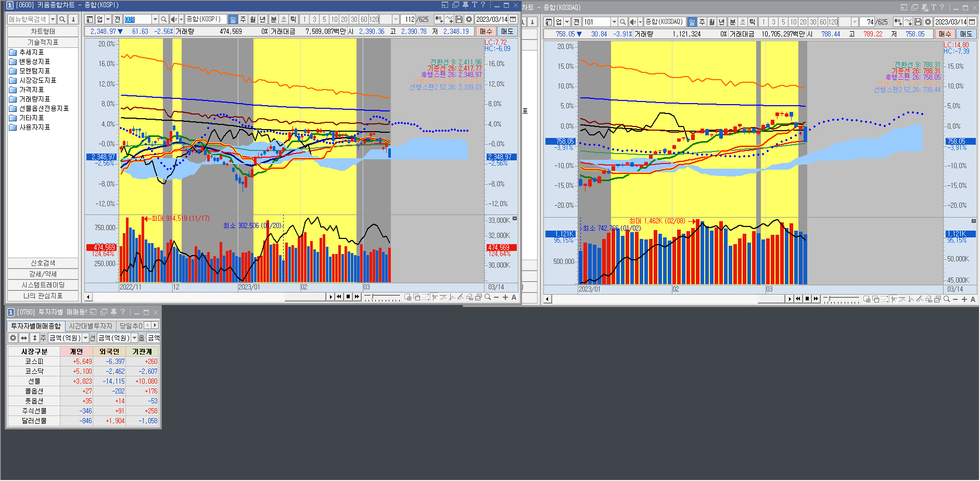
Task: Switch to the 시간대별투자자 tab
Action: 91,326
